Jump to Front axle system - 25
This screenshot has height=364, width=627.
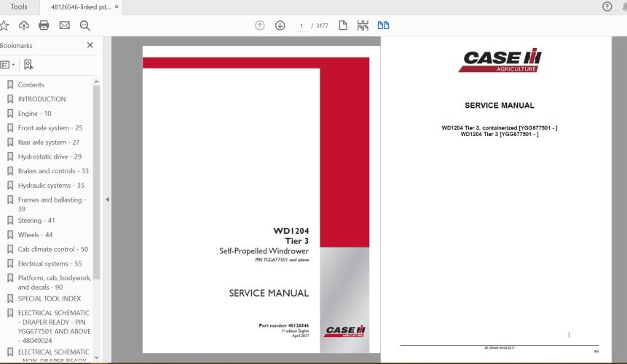(50, 128)
